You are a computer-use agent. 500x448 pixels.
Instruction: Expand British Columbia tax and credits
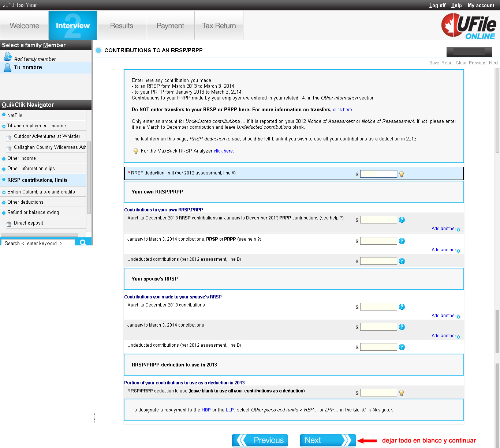tap(4, 192)
